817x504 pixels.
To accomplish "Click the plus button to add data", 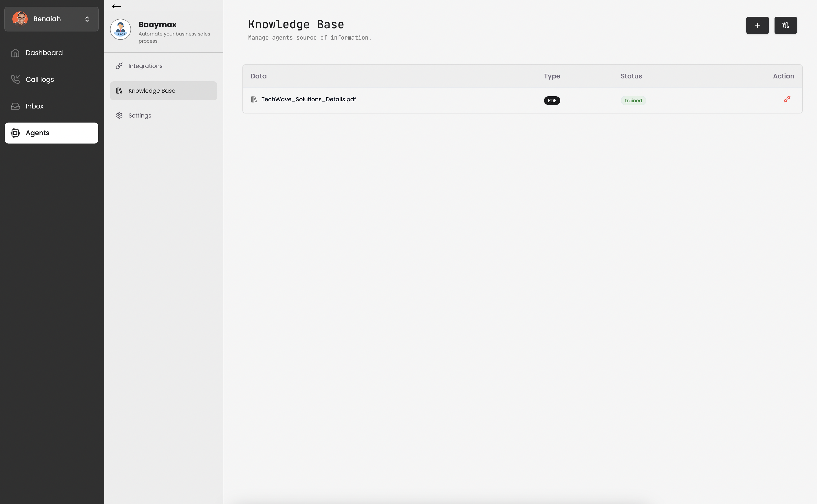I will (757, 25).
